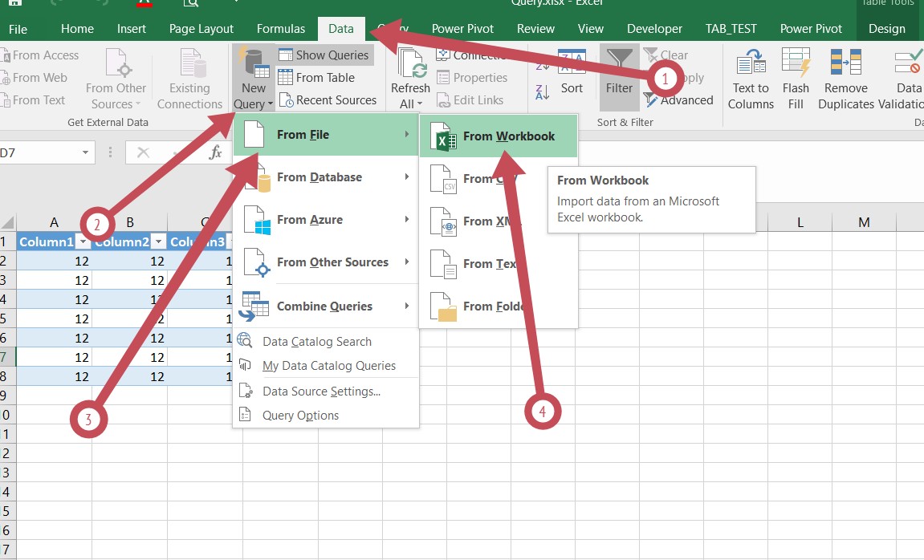Select column L header
The height and width of the screenshot is (560, 924).
tap(800, 222)
